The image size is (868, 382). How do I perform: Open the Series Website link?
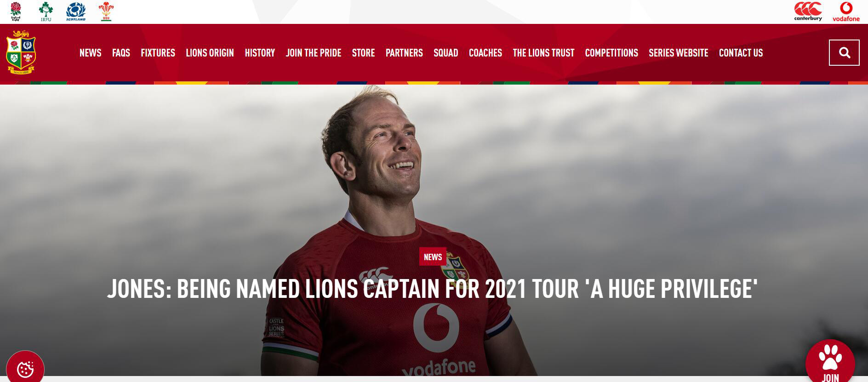point(678,53)
